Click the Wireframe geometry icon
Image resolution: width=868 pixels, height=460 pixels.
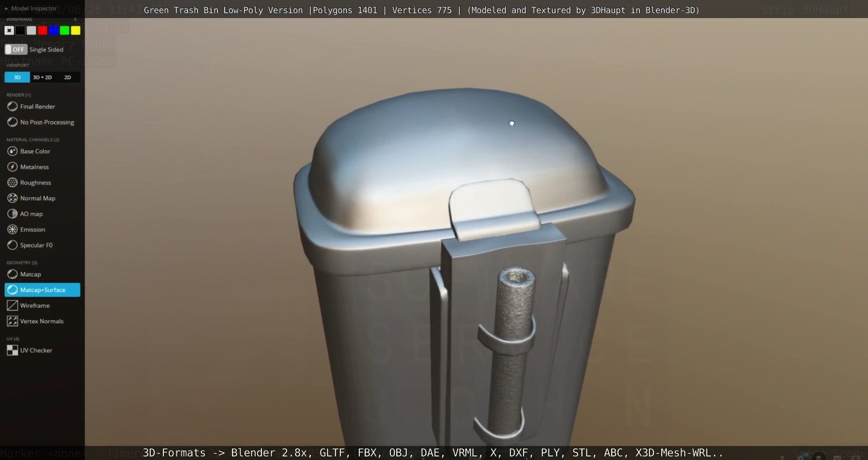click(x=12, y=306)
